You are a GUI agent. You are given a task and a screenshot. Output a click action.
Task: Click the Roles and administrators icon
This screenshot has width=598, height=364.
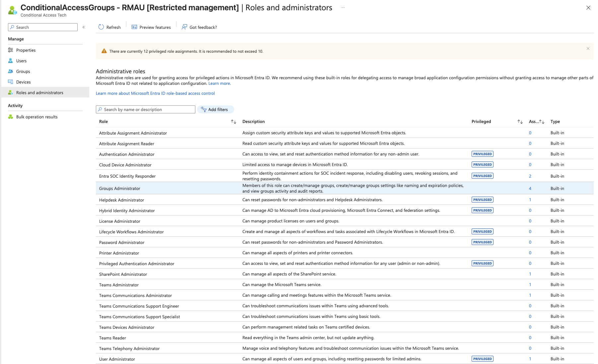(11, 92)
